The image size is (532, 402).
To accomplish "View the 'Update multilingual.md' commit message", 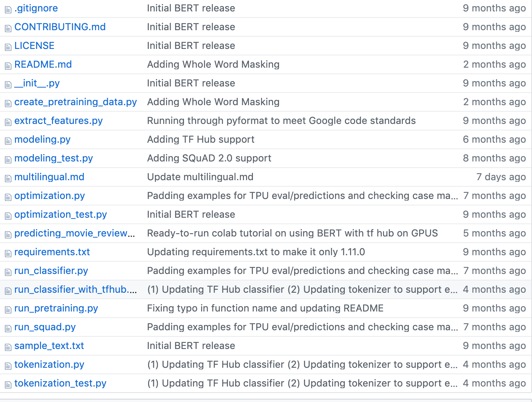I will point(200,177).
